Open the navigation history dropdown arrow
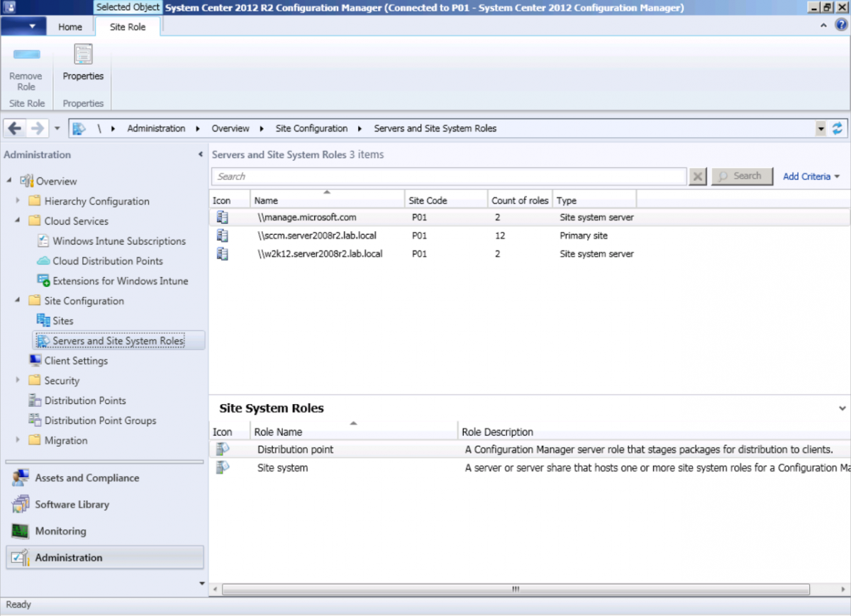Viewport: 851px width, 616px height. [57, 129]
